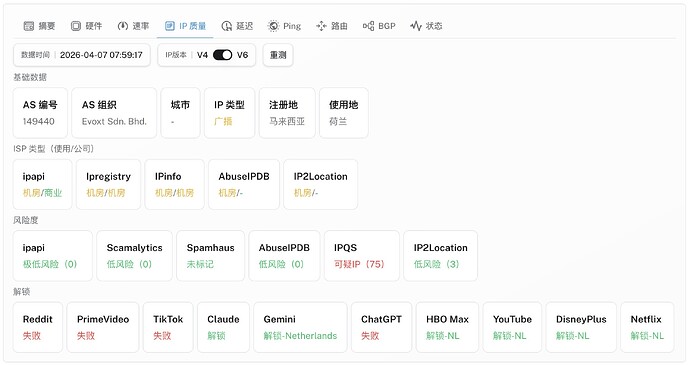
Task: Click the AbuseIPDB 机房/- ISP card
Action: click(x=244, y=184)
